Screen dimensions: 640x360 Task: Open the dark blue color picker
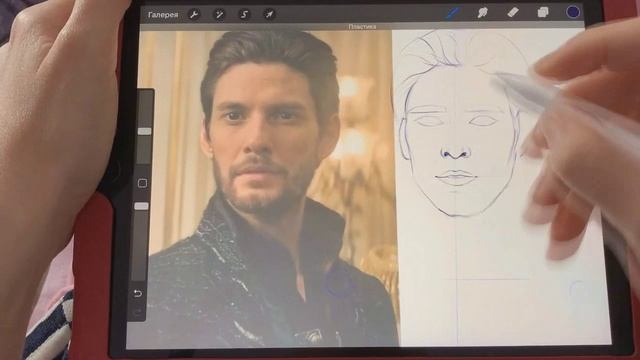573,12
